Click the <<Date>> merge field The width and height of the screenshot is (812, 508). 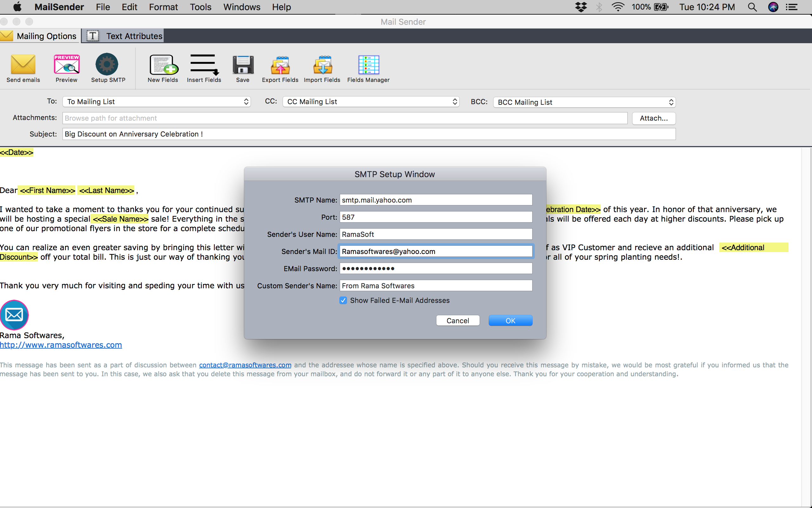click(x=17, y=152)
